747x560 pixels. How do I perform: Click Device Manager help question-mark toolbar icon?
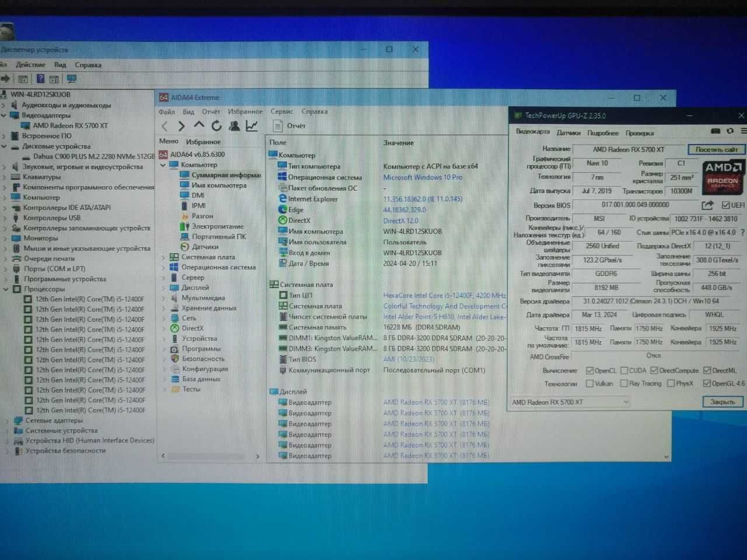40,79
